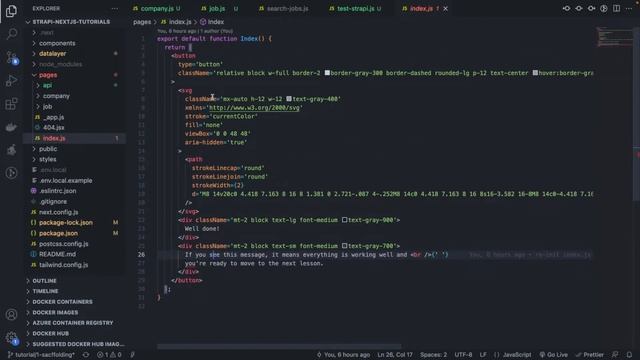Expand the api folder
This screenshot has height=360, width=640.
(x=47, y=85)
